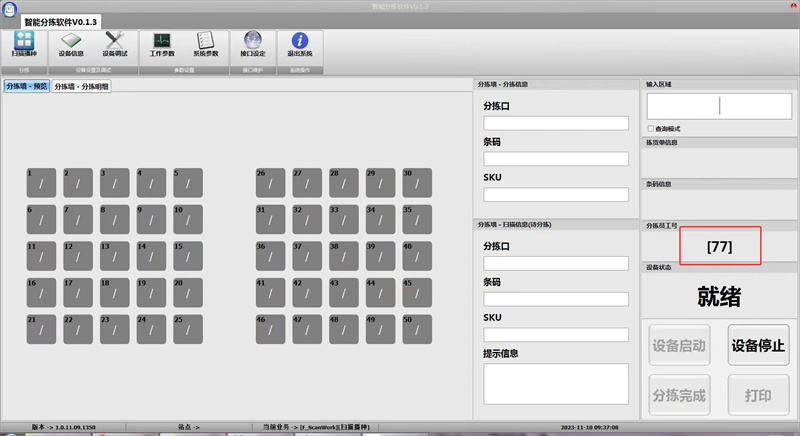Click the 打印 print button
This screenshot has width=800, height=436.
[758, 395]
